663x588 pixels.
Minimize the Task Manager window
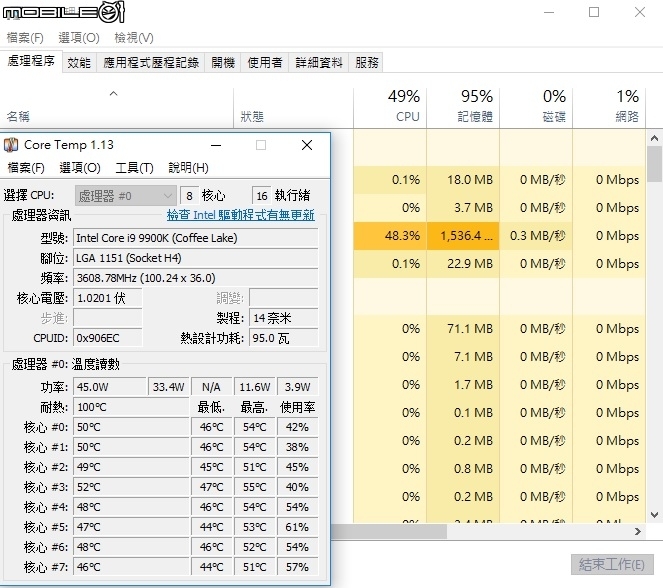coord(549,12)
